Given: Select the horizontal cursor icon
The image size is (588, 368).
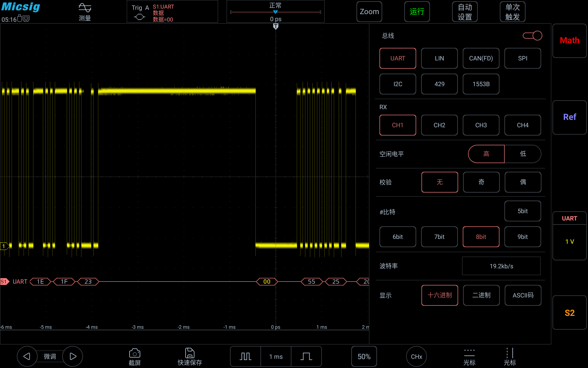Looking at the screenshot, I should 469,353.
